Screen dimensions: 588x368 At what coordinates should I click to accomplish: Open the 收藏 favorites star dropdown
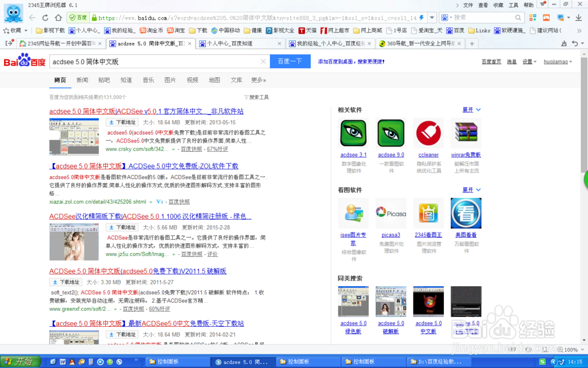[15, 31]
